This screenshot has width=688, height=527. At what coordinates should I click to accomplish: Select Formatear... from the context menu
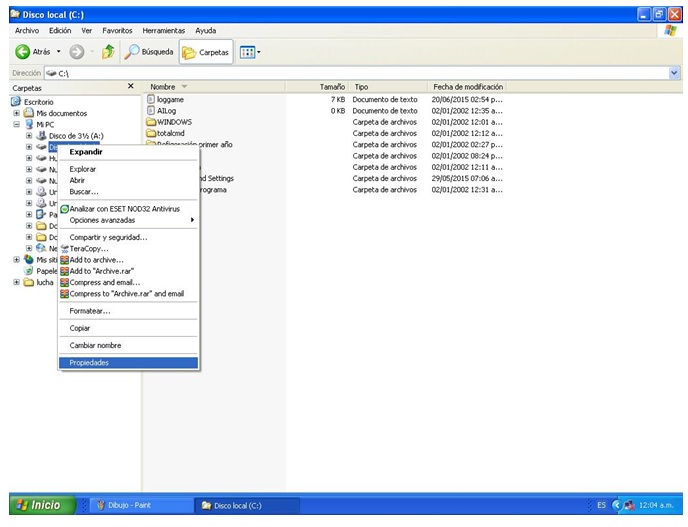90,311
